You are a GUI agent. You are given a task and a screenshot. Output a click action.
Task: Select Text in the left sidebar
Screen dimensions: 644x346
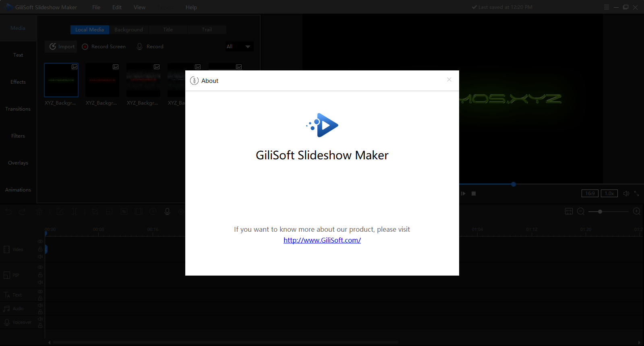tap(18, 55)
